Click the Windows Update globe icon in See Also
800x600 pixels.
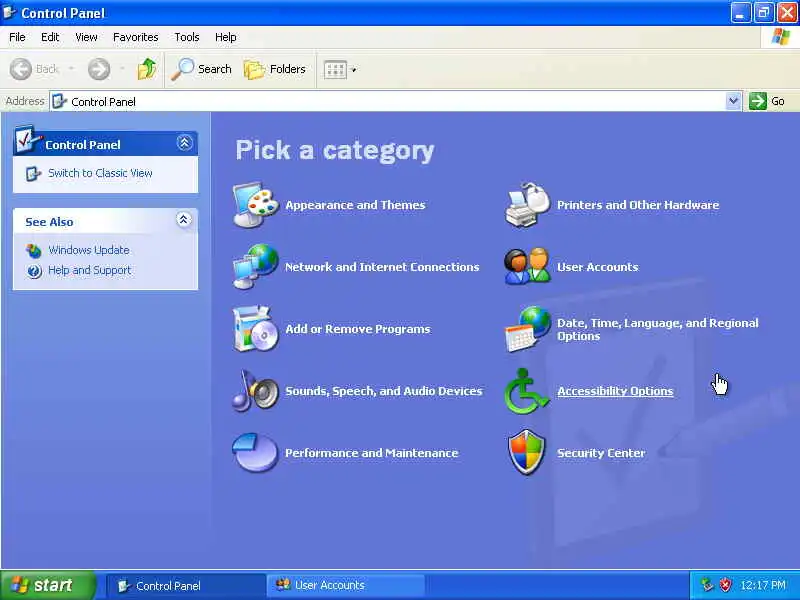point(34,251)
